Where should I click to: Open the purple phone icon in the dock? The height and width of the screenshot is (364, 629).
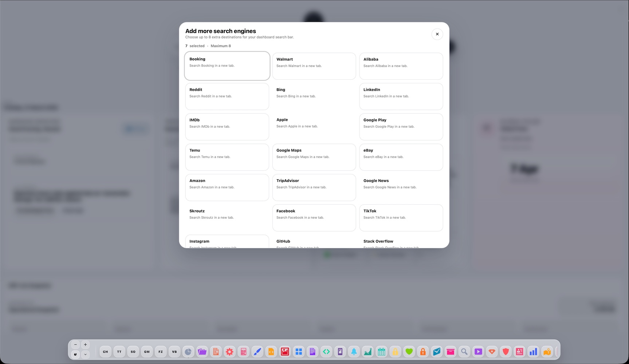pyautogui.click(x=340, y=352)
